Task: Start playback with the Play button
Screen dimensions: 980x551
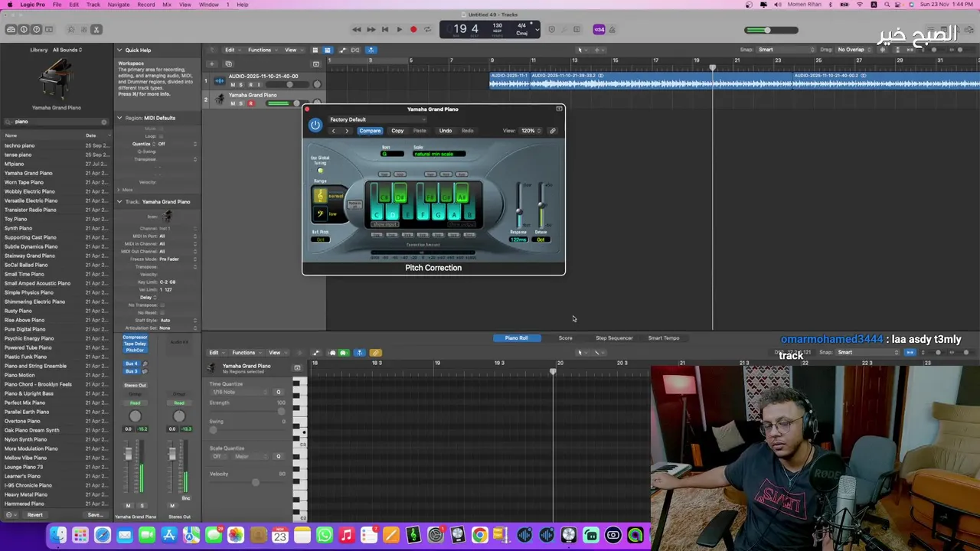Action: coord(399,30)
